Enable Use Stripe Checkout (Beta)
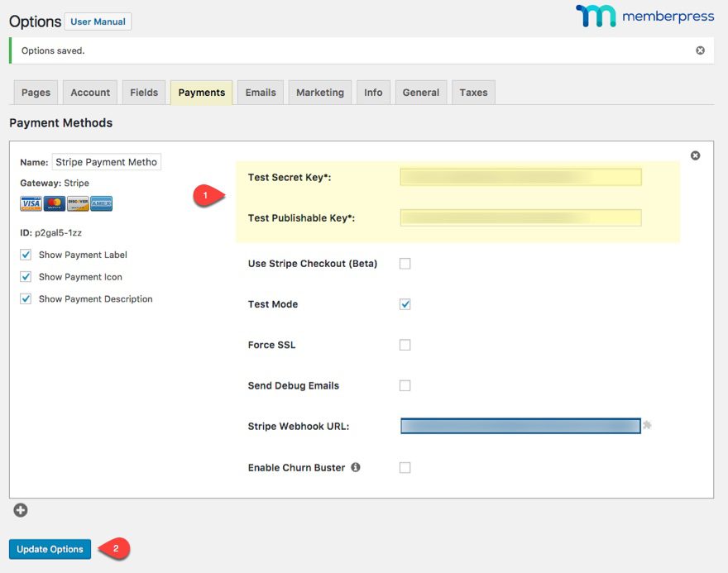This screenshot has height=573, width=728. coord(405,263)
